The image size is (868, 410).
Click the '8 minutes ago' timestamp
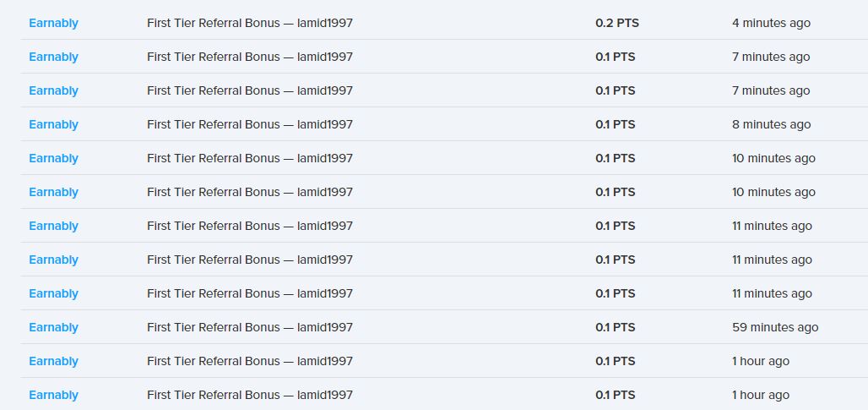coord(771,124)
